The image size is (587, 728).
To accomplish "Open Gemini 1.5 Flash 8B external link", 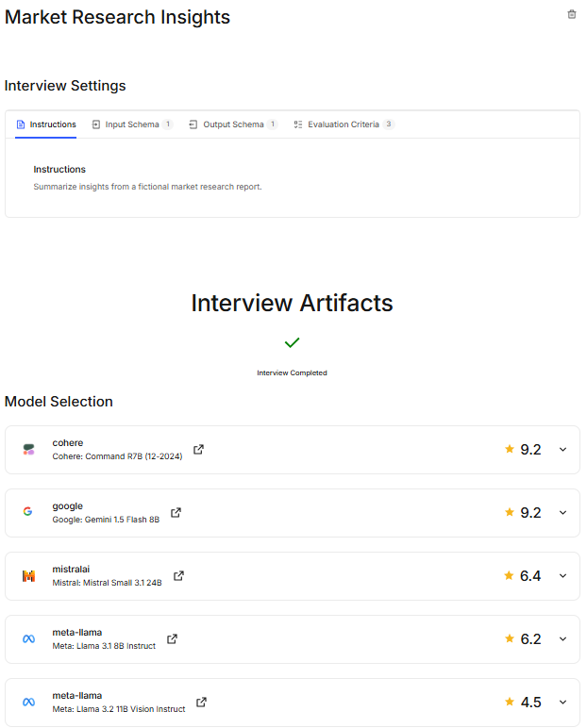I will (x=176, y=513).
